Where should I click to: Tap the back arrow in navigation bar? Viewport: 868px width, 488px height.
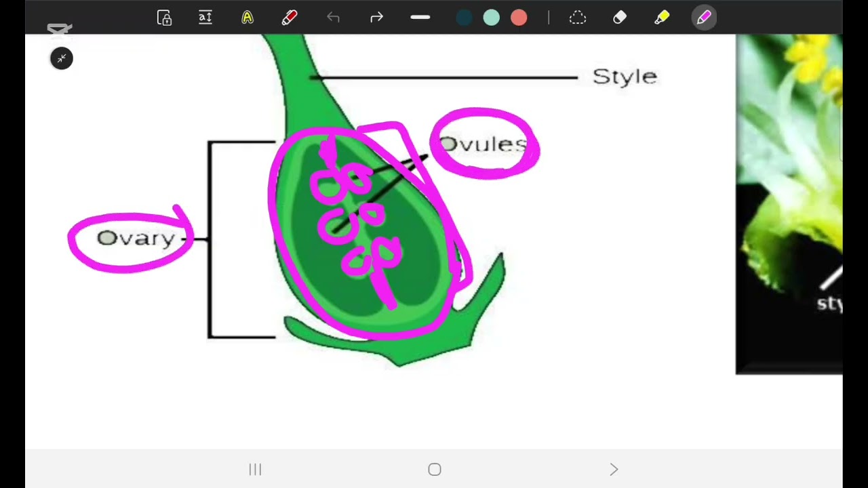[614, 470]
